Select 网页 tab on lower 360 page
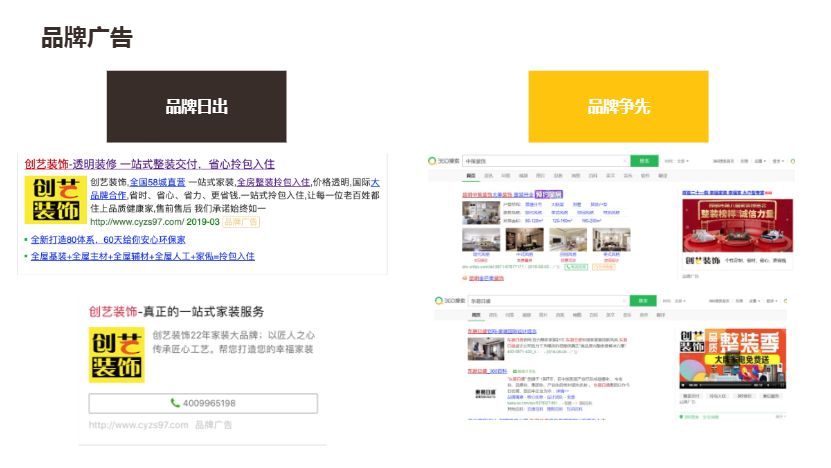 pos(476,315)
